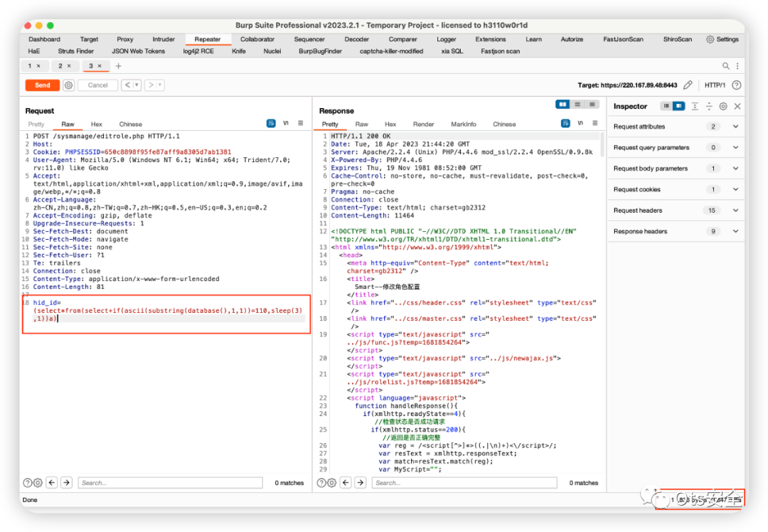Image resolution: width=768 pixels, height=532 pixels.
Task: Add a new Repeater tab
Action: click(118, 65)
